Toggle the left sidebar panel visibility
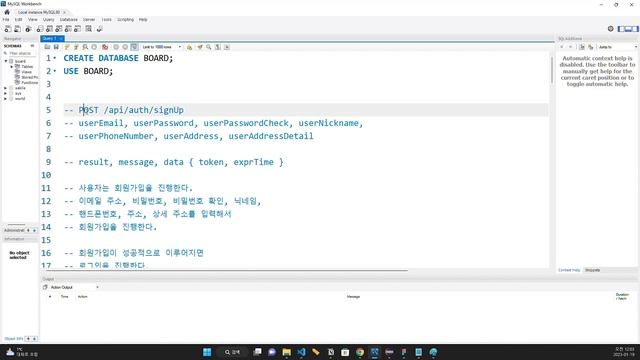 [x=621, y=29]
